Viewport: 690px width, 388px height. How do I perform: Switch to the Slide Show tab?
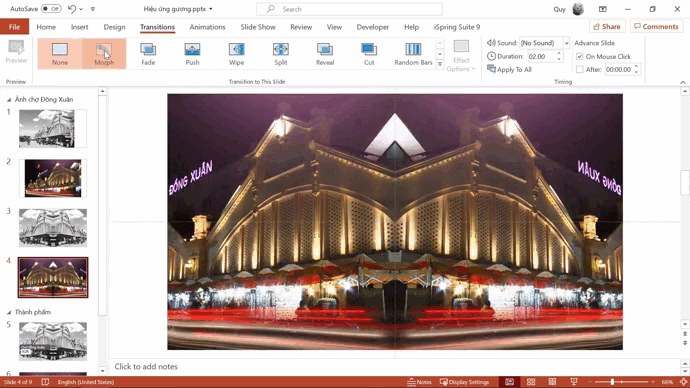(258, 27)
